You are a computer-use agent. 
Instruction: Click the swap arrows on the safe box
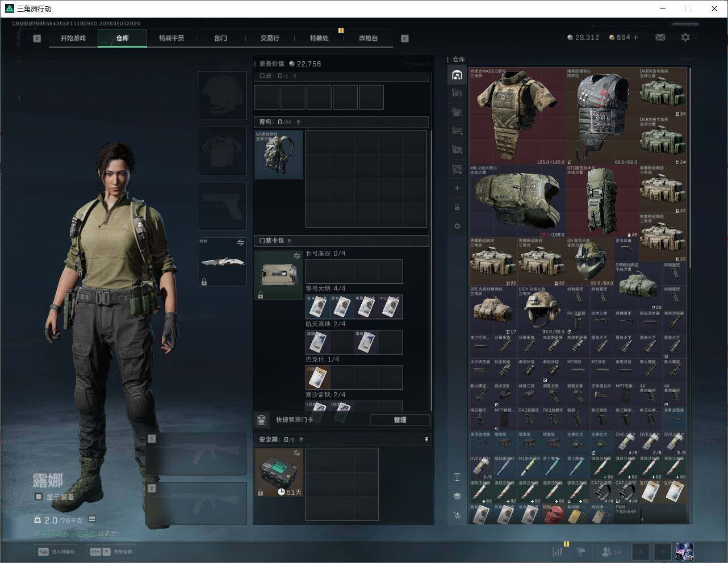tap(297, 453)
